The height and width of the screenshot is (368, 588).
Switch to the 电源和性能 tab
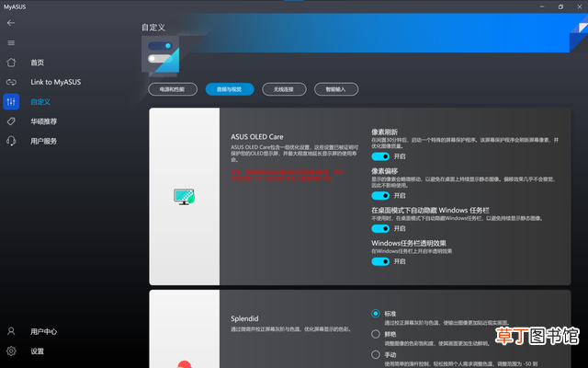tap(173, 89)
